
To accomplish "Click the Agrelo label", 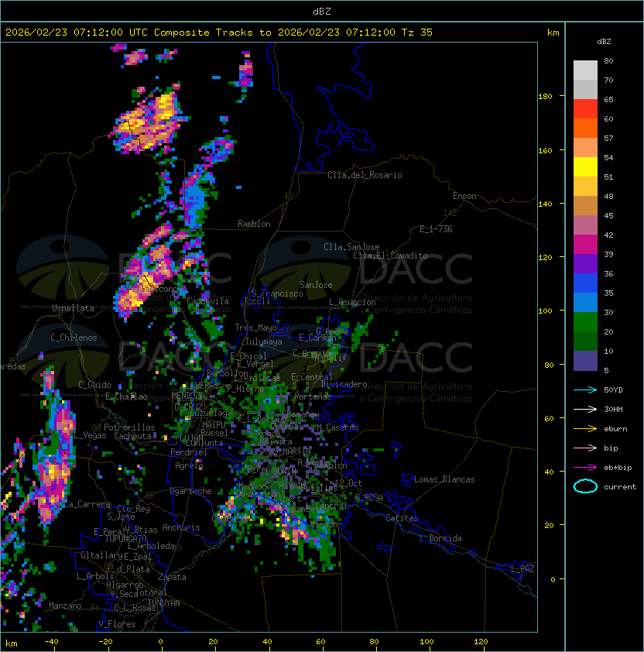I will (189, 465).
